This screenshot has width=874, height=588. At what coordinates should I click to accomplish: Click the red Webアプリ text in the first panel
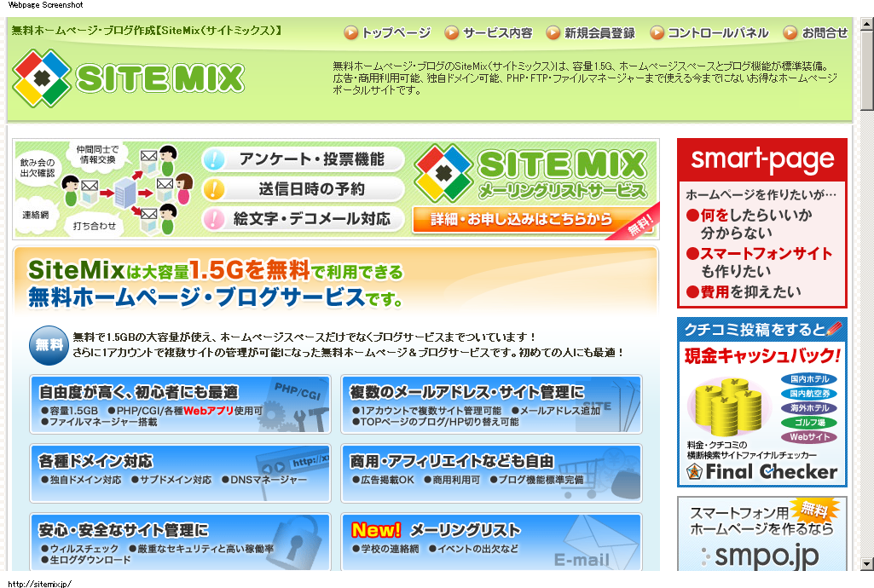208,411
